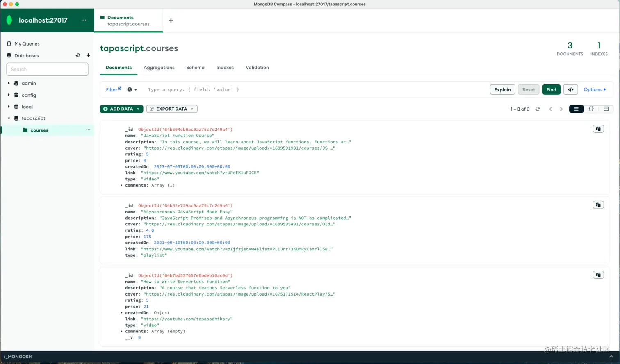
Task: Click the courses collection folder icon
Action: coord(25,130)
